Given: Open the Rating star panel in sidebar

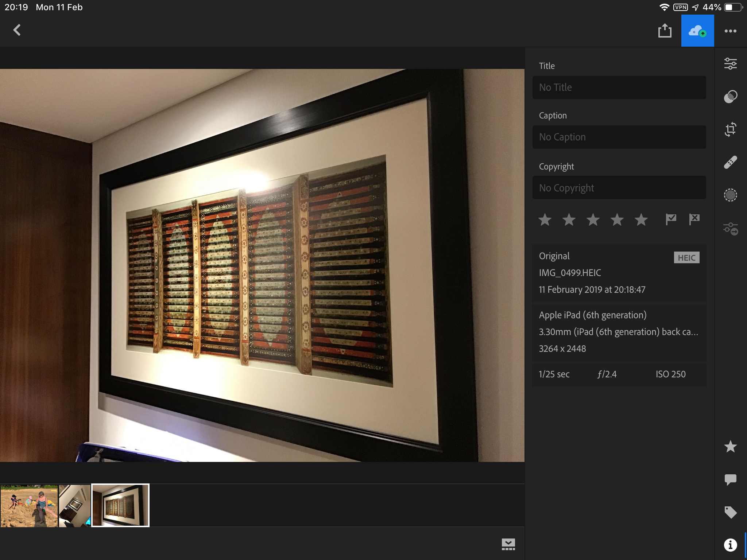Looking at the screenshot, I should [x=730, y=447].
